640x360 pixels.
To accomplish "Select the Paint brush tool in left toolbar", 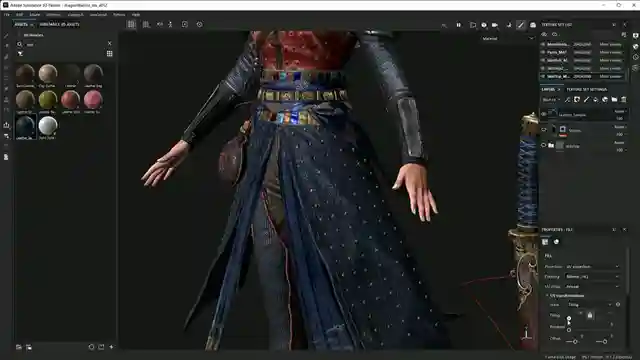I will click(6, 36).
